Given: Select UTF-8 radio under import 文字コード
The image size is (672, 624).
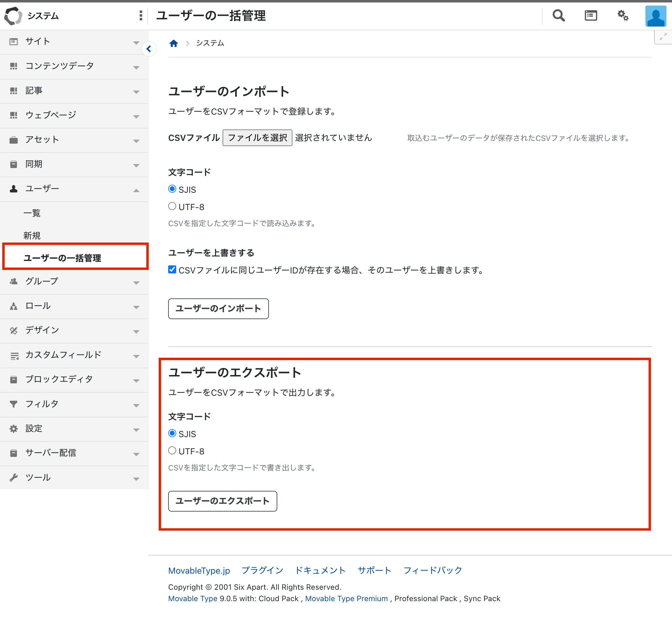Looking at the screenshot, I should point(172,206).
